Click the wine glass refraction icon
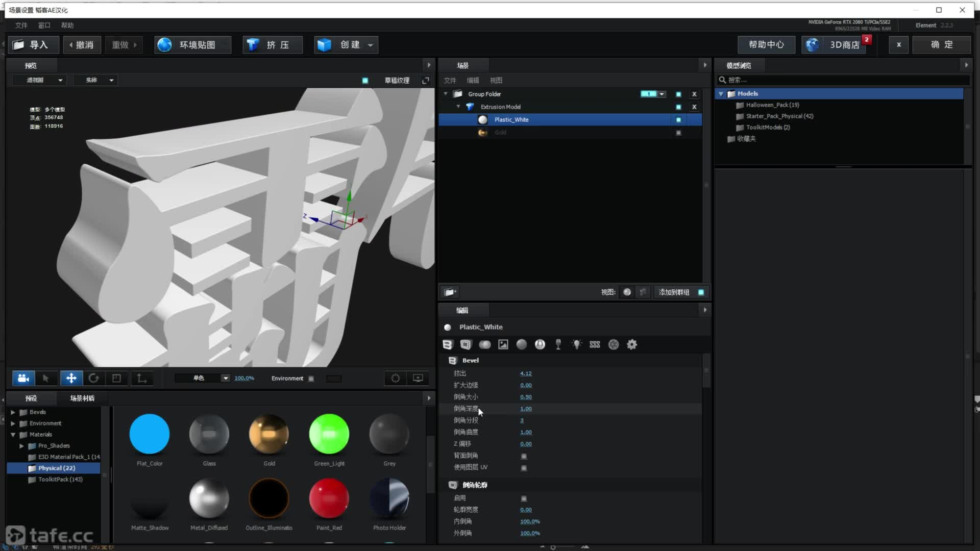 (x=558, y=344)
